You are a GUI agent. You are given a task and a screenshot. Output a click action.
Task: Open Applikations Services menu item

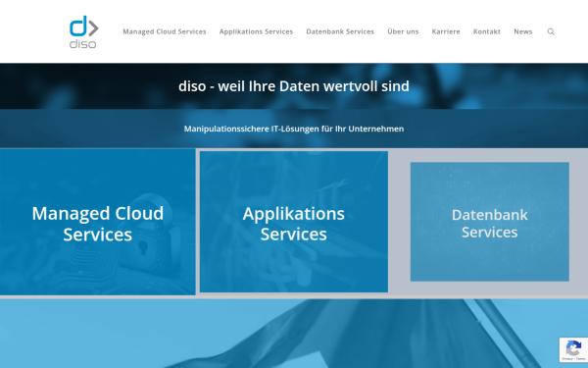tap(256, 32)
